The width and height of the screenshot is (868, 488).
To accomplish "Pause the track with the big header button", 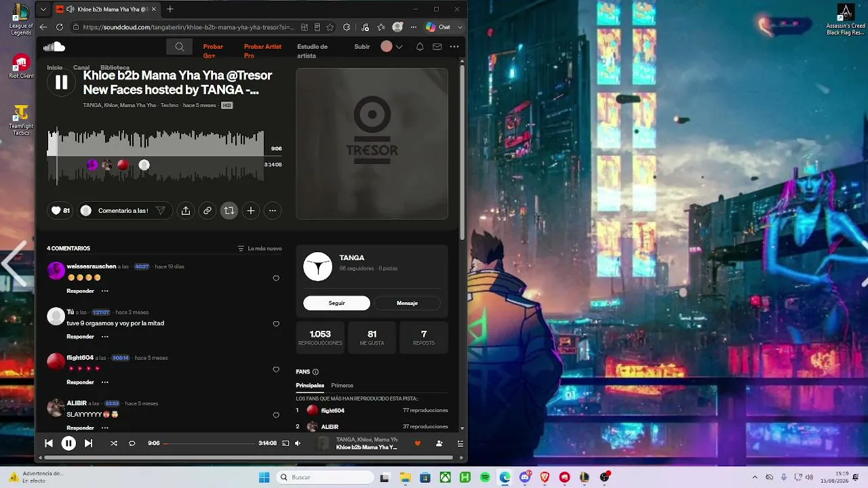I will (61, 83).
